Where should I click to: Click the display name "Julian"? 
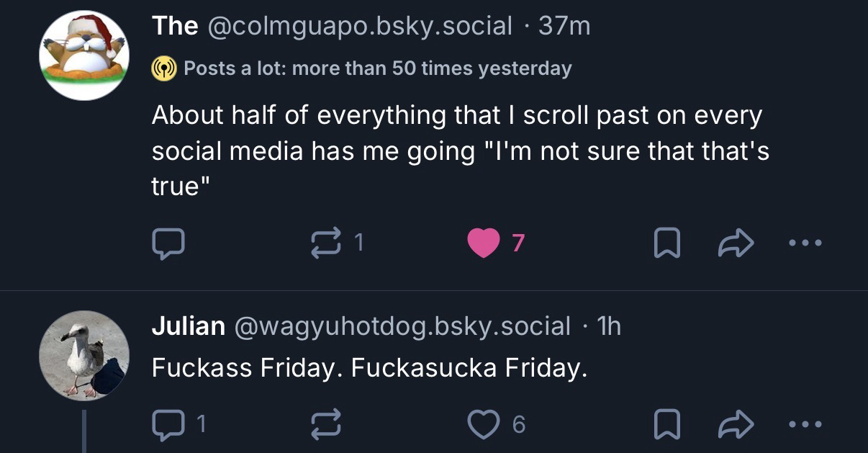[188, 327]
